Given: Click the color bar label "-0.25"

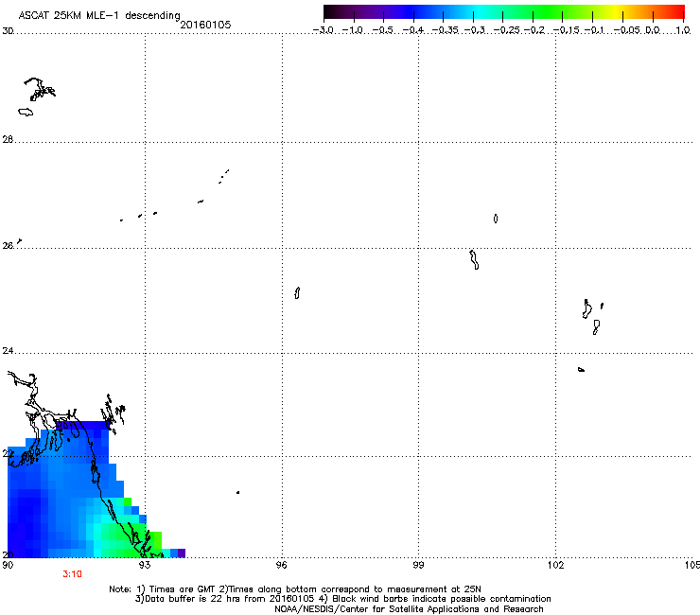Looking at the screenshot, I should [x=508, y=30].
